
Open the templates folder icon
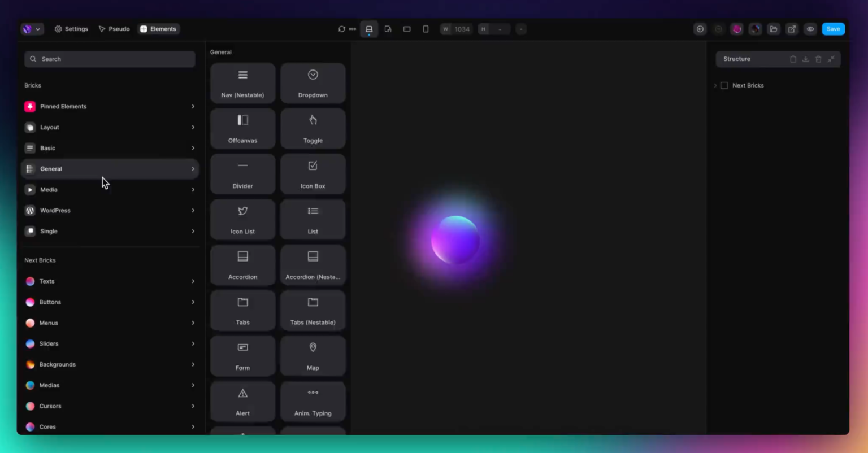click(x=774, y=29)
